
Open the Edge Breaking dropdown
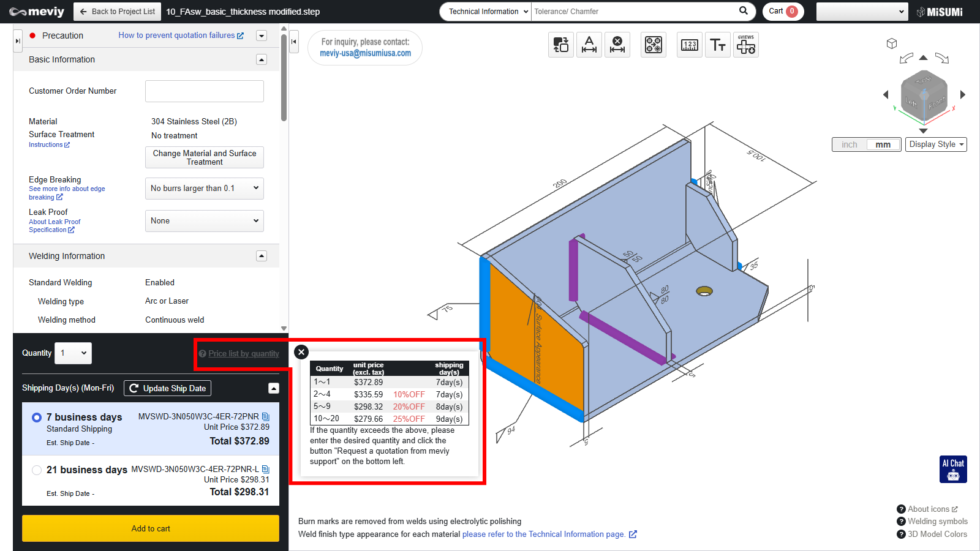click(x=204, y=189)
